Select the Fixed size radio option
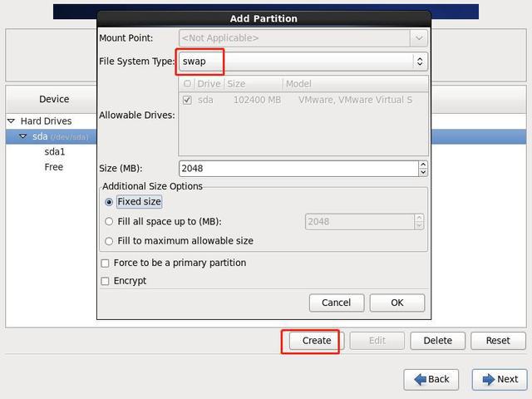Viewport: 532px width, 399px height. point(109,202)
